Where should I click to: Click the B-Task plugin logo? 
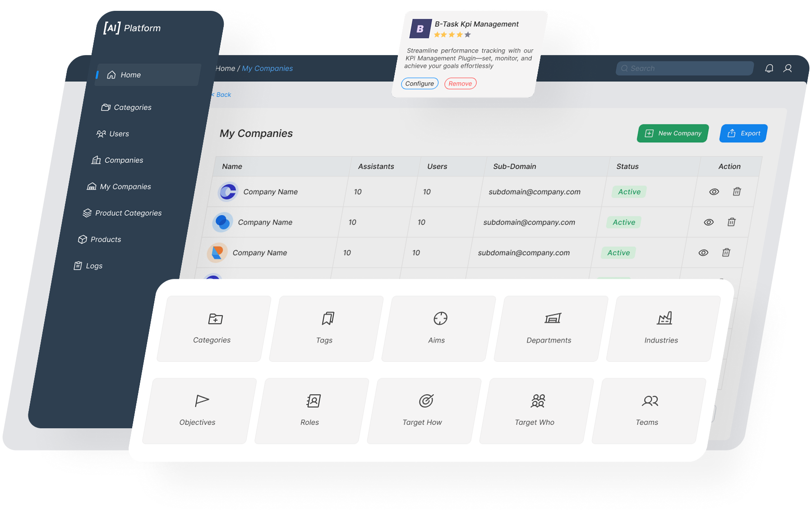pos(420,28)
